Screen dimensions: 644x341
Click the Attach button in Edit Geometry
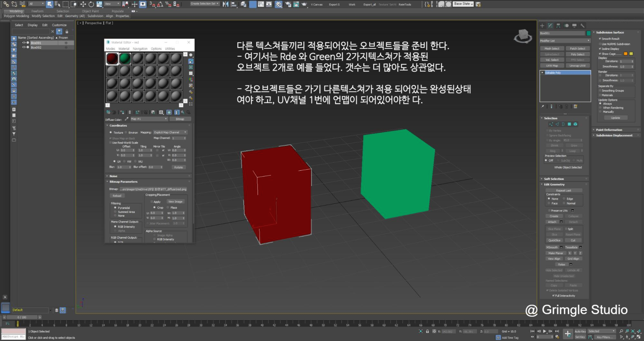point(552,222)
